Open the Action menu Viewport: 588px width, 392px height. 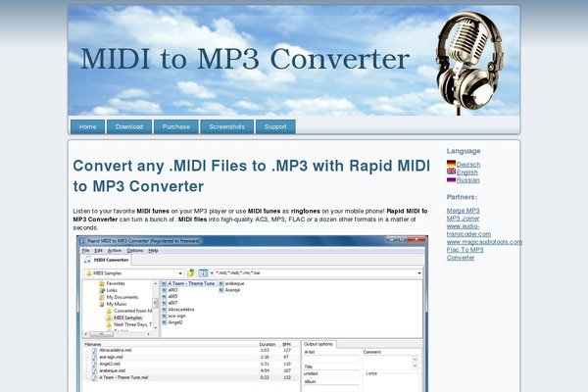[x=115, y=250]
